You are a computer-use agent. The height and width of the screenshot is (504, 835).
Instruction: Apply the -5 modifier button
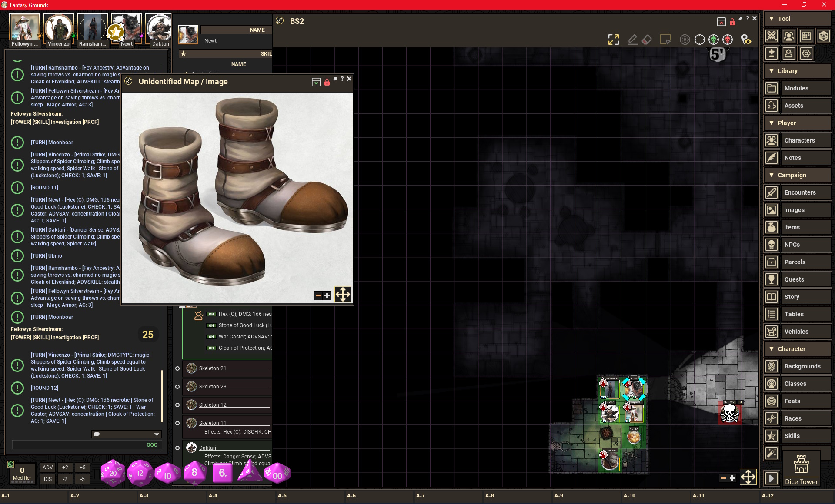[x=83, y=479]
